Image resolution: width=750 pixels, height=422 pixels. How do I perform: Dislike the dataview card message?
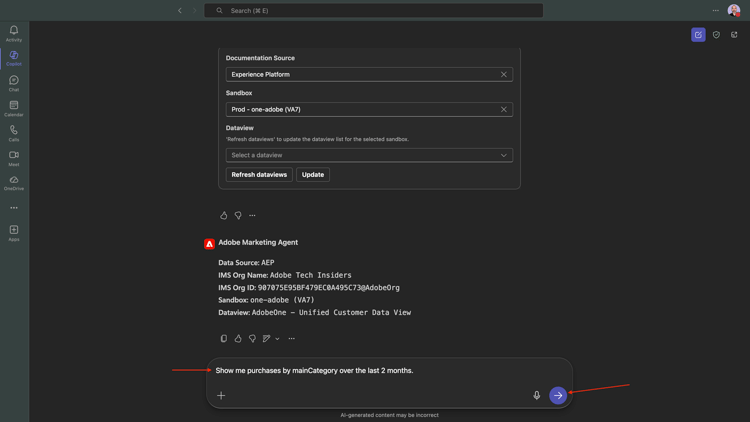click(238, 215)
